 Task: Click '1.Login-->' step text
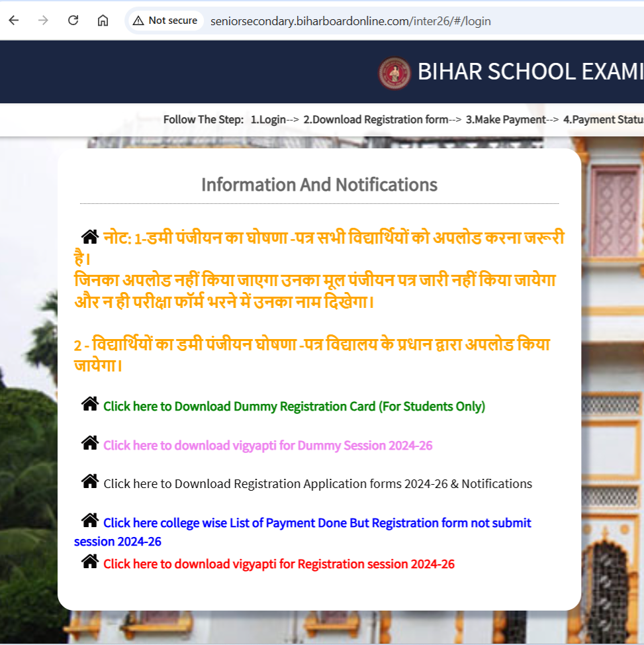(275, 120)
